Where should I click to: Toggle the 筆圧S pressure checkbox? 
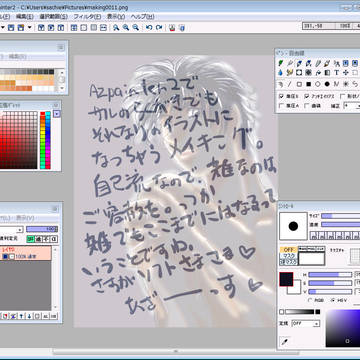tap(281, 96)
